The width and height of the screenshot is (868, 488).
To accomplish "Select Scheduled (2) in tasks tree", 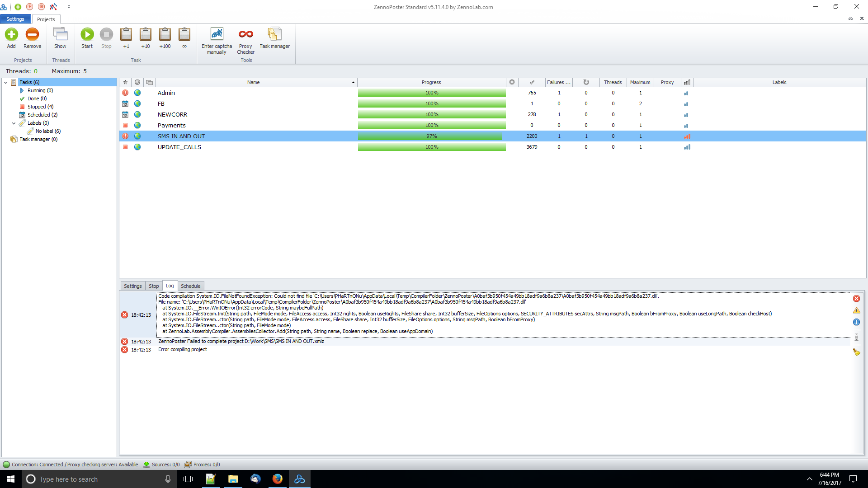I will 42,115.
